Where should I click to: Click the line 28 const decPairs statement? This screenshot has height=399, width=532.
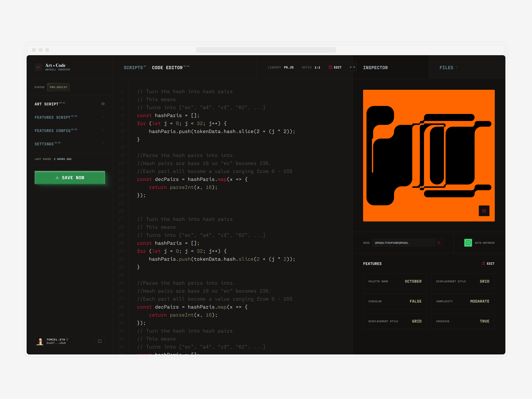click(192, 307)
